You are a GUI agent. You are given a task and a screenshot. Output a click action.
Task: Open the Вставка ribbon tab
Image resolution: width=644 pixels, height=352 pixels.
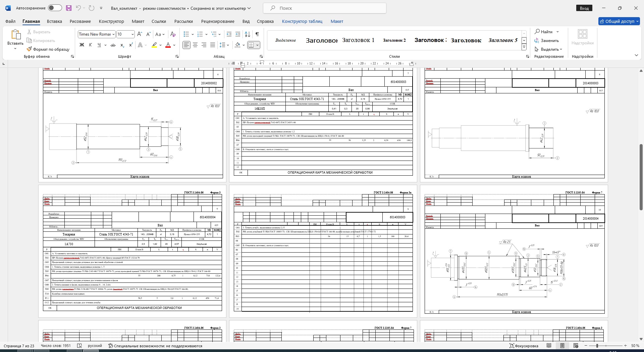point(54,21)
